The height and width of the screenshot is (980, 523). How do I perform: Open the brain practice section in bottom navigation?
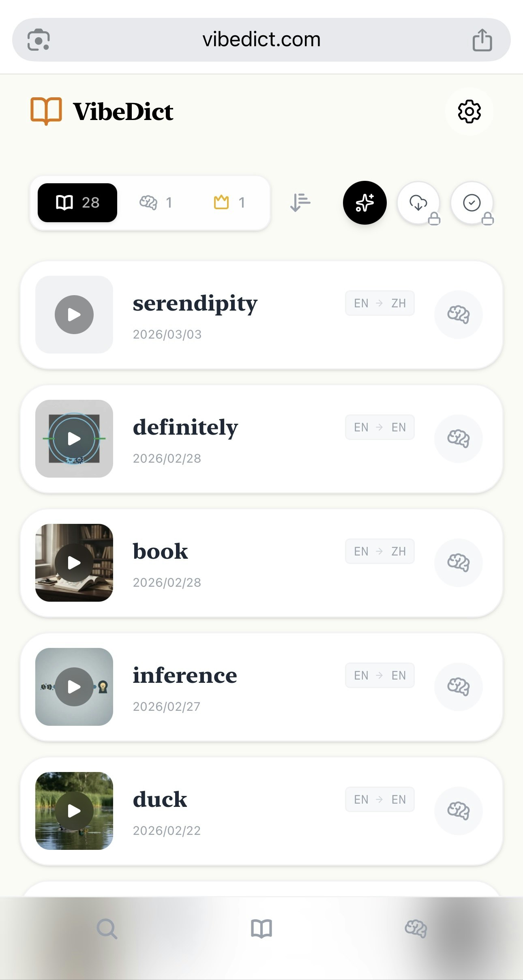click(x=416, y=929)
